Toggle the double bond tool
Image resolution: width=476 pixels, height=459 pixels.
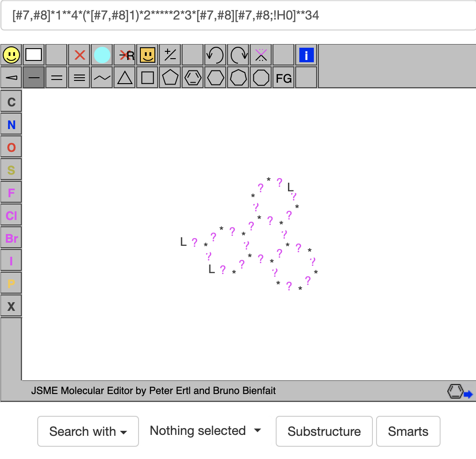57,78
